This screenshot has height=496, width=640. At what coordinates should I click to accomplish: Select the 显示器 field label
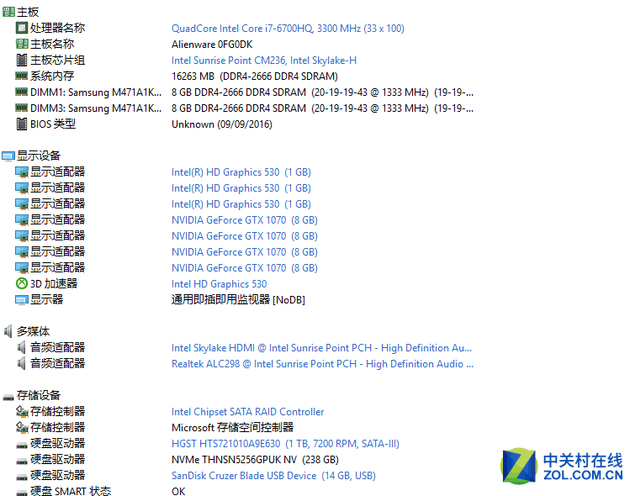click(47, 299)
